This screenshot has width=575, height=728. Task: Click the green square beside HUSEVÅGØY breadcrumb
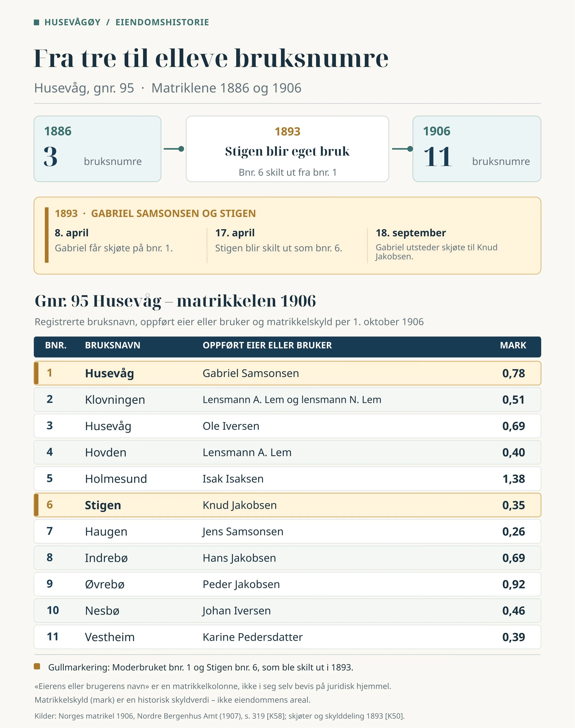coord(37,23)
